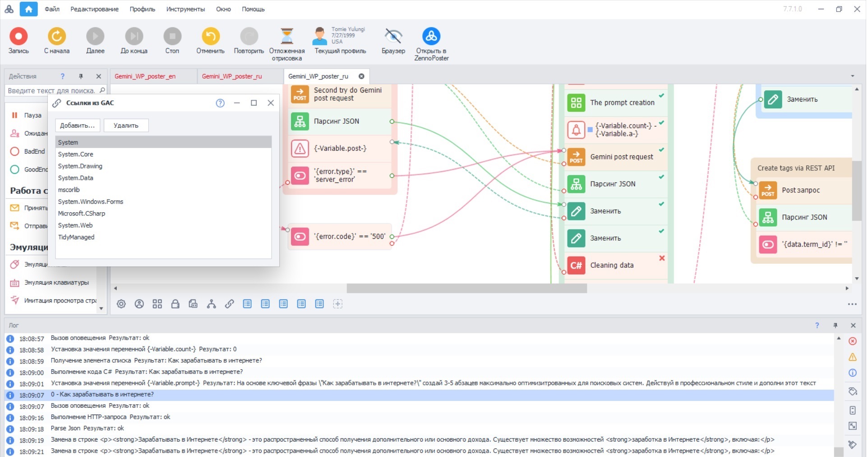Image resolution: width=868 pixels, height=457 pixels.
Task: Select The prompt creation node
Action: click(616, 103)
